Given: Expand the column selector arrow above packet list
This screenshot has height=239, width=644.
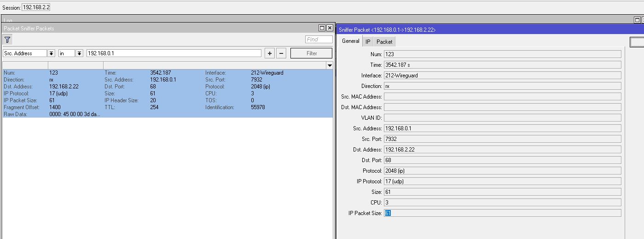Looking at the screenshot, I should click(x=330, y=65).
